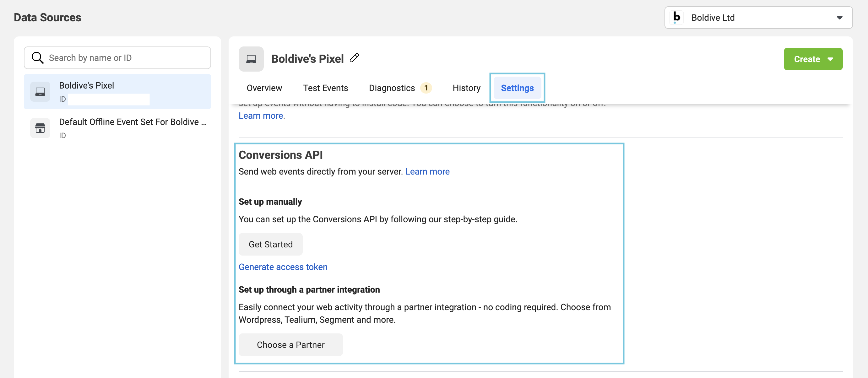Select the Settings tab
Viewport: 868px width, 378px height.
[x=517, y=88]
